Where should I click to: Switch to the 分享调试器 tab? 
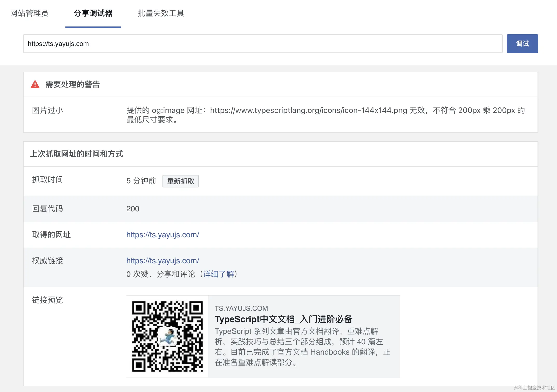[x=93, y=13]
